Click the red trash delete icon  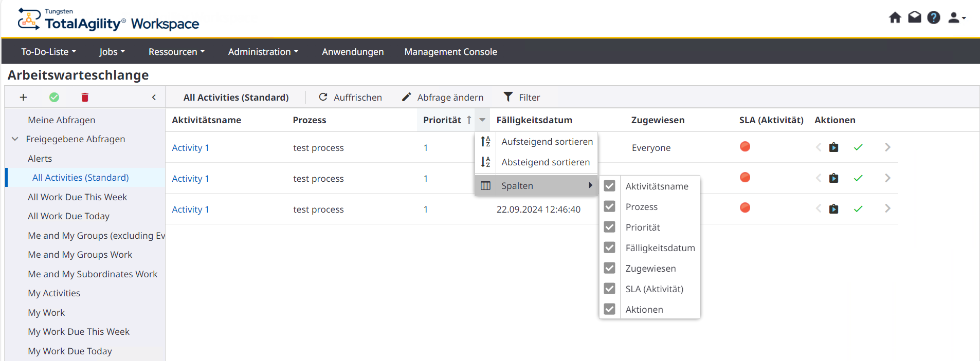click(x=85, y=98)
